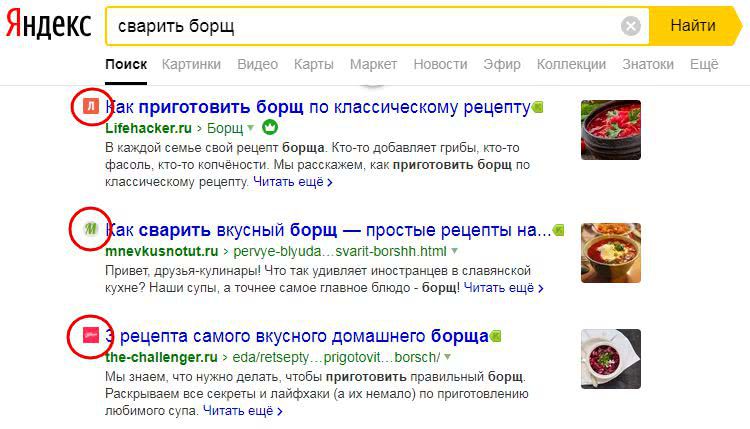Switch to the Картинки tab
The height and width of the screenshot is (429, 750).
tap(191, 64)
